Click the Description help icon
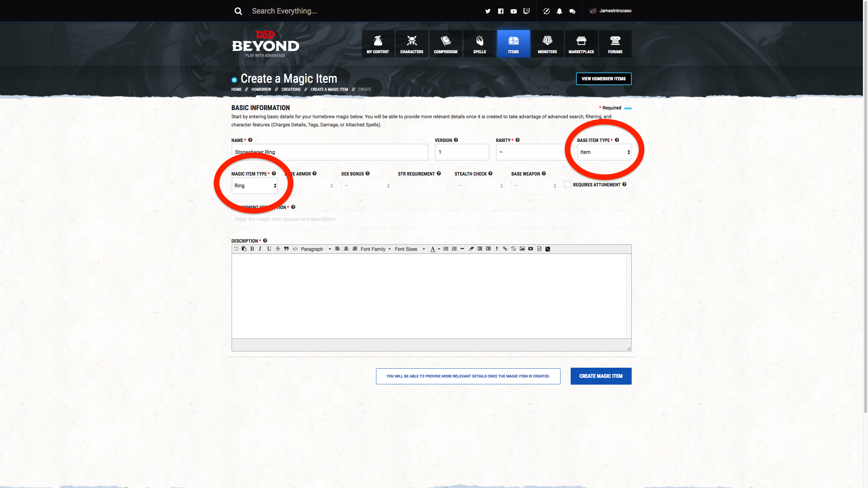Viewport: 868px width, 488px height. [265, 241]
